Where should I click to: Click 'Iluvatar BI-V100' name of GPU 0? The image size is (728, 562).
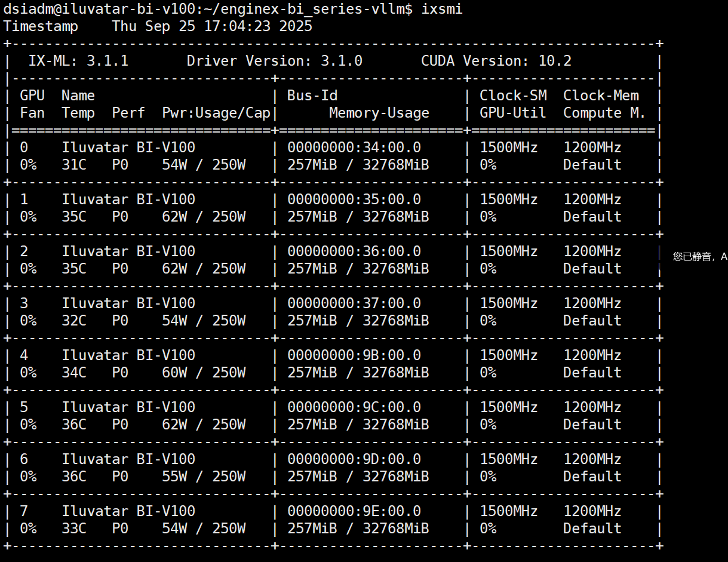click(x=128, y=148)
